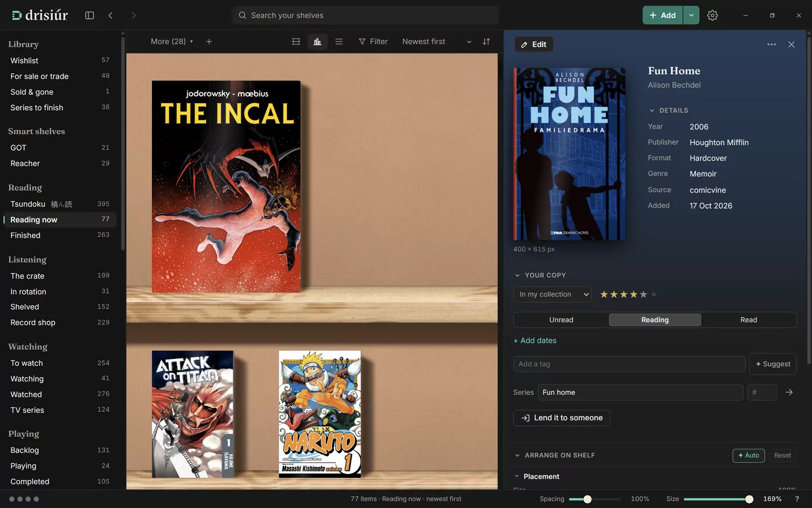Viewport: 812px width, 508px height.
Task: Select the Record shop shelf
Action: 60,322
